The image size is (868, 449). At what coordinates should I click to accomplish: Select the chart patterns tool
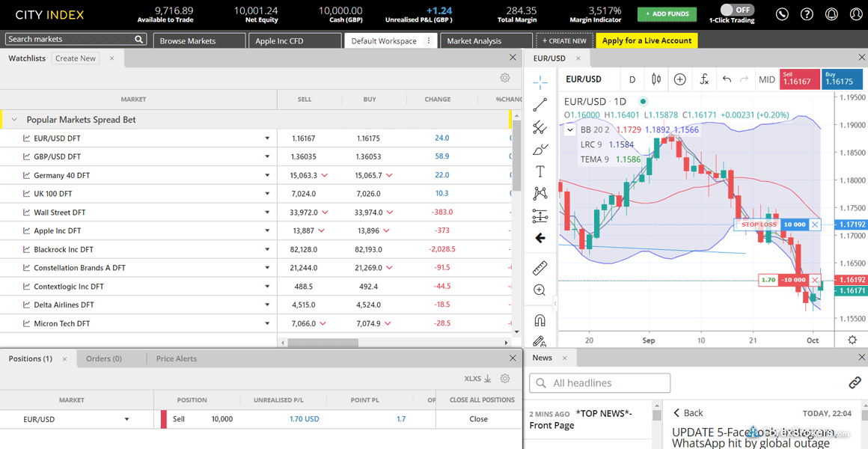(540, 193)
